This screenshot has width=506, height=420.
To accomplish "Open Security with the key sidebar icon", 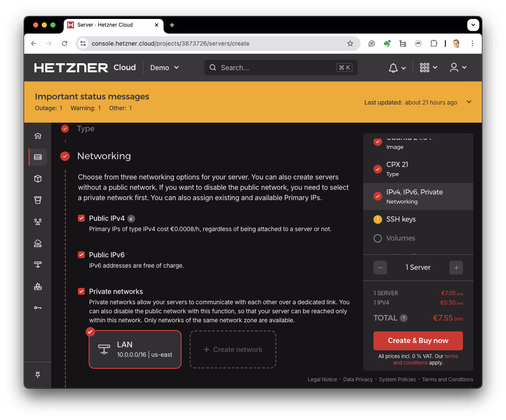I will 37,307.
